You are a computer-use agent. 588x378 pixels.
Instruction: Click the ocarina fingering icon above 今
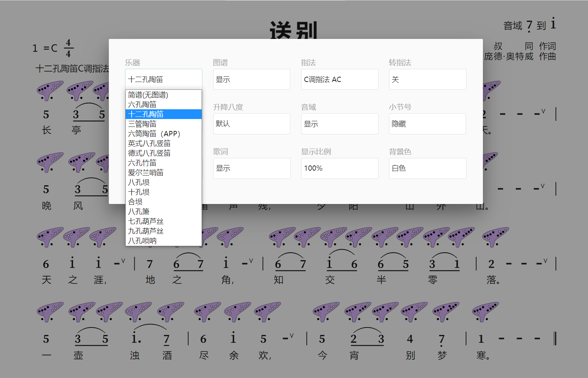326,312
